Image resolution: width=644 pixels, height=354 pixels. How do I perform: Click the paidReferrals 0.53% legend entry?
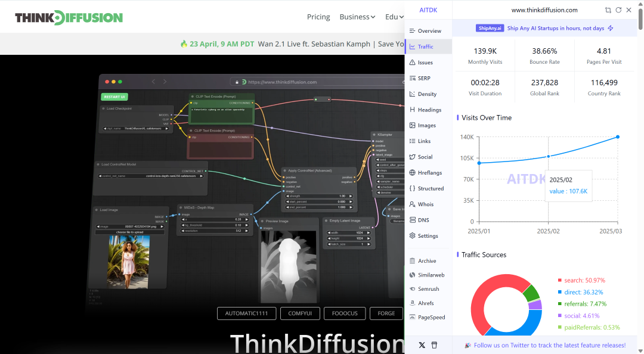point(589,327)
